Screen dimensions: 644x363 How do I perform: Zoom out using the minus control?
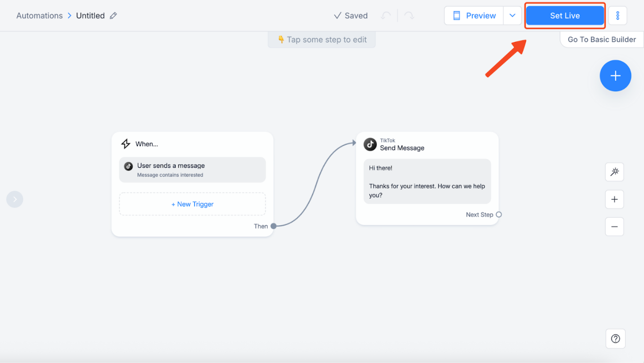(614, 226)
